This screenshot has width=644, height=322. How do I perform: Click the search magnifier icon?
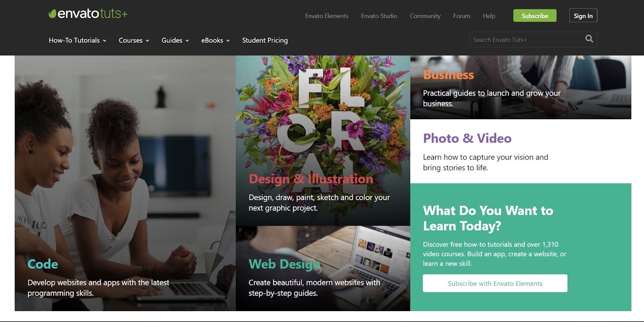coord(589,39)
